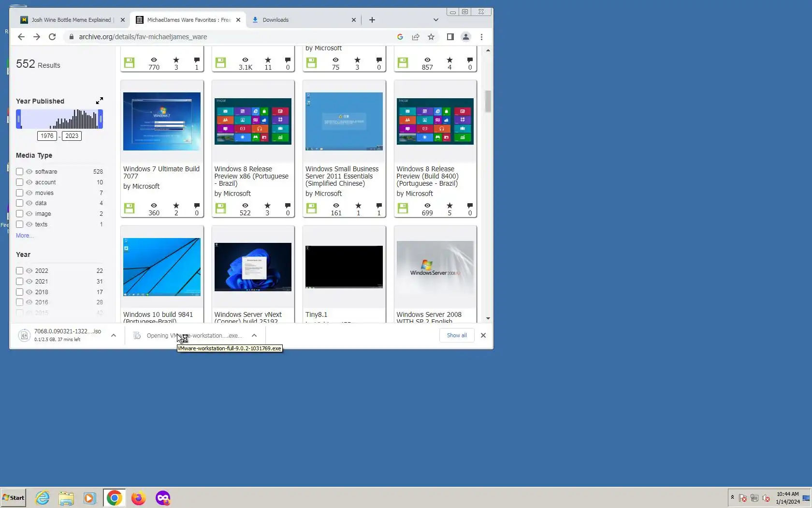The width and height of the screenshot is (812, 508).
Task: Check the 2018 year filter
Action: pyautogui.click(x=19, y=292)
